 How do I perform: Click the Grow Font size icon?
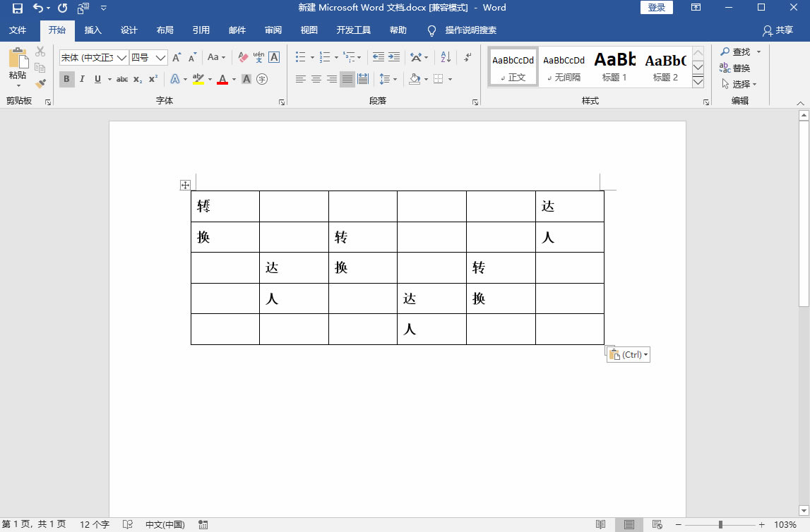pyautogui.click(x=177, y=57)
